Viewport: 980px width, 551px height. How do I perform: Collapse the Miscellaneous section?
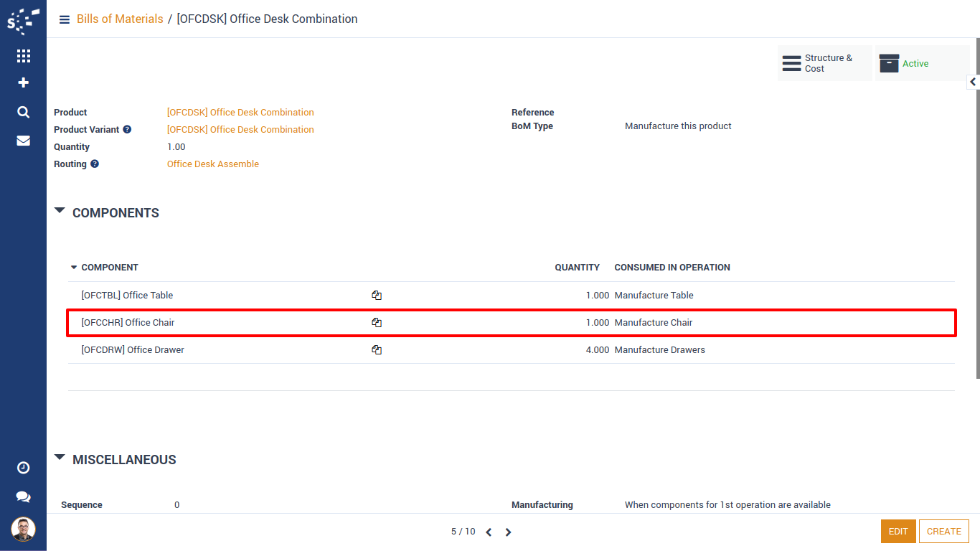(x=60, y=458)
